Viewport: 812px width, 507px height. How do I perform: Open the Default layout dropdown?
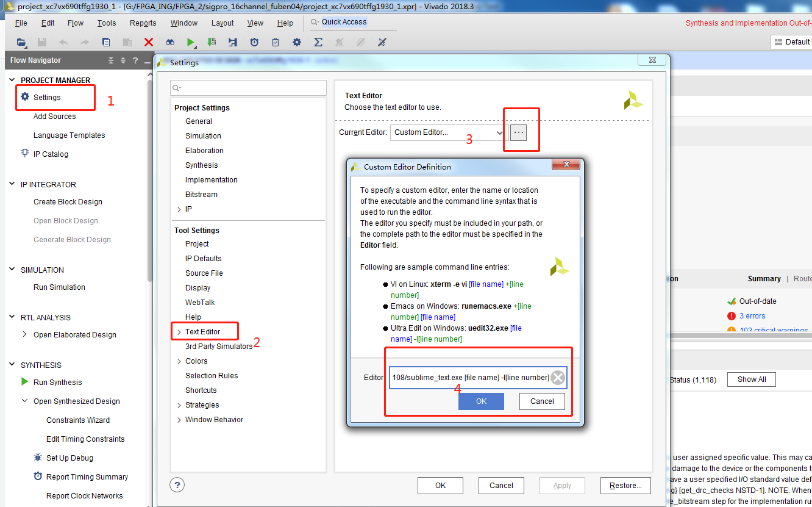791,42
